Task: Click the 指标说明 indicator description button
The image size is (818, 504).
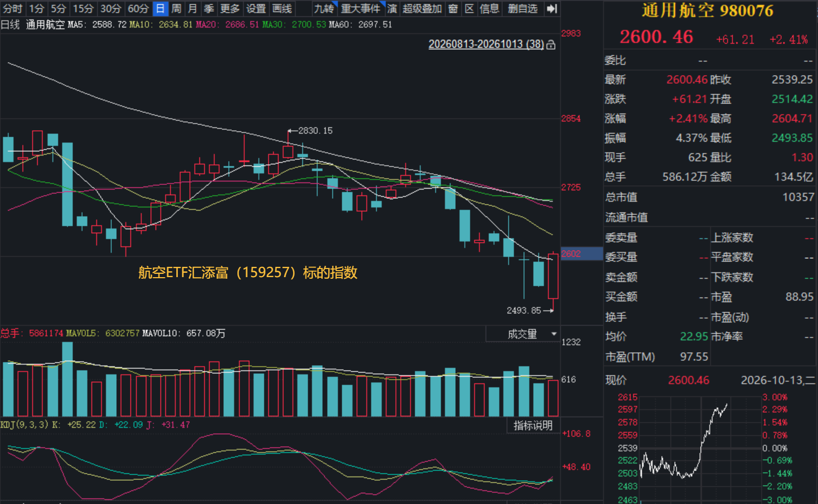Action: [533, 426]
